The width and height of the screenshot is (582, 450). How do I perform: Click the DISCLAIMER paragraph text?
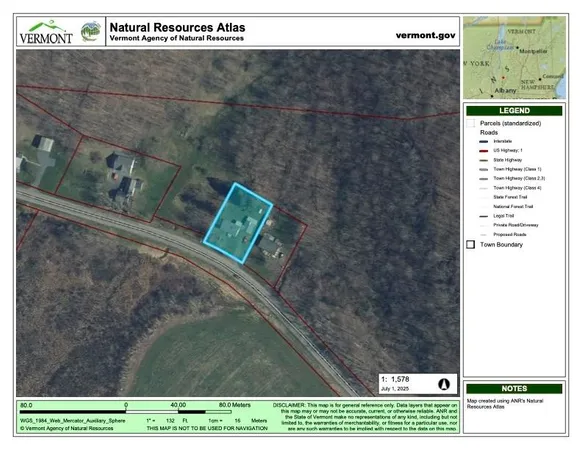[x=365, y=417]
